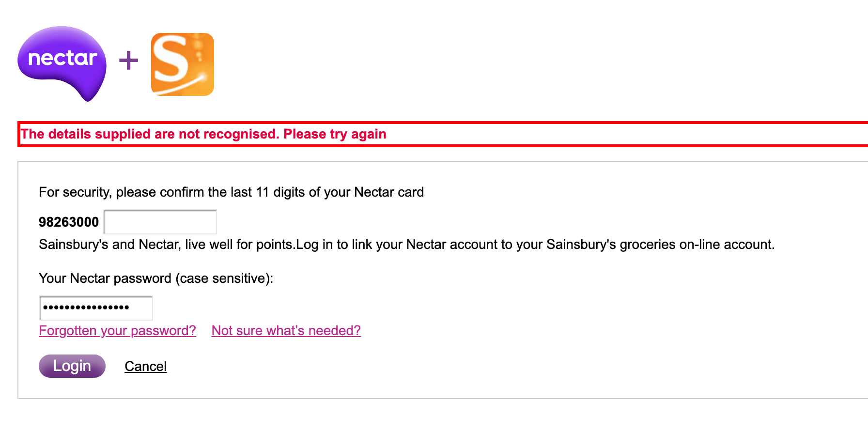Focus the Nectar password field

(x=96, y=308)
